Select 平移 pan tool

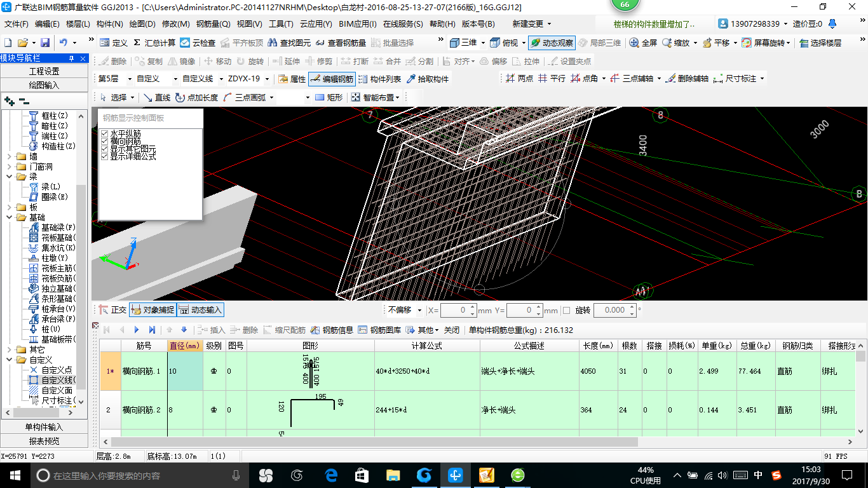pyautogui.click(x=715, y=43)
